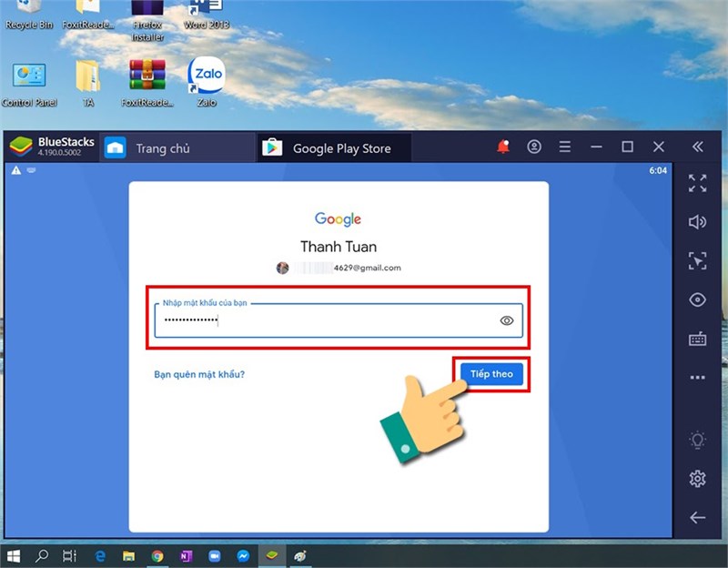Viewport: 728px width, 568px height.
Task: Click the account avatar next to email
Action: click(282, 268)
